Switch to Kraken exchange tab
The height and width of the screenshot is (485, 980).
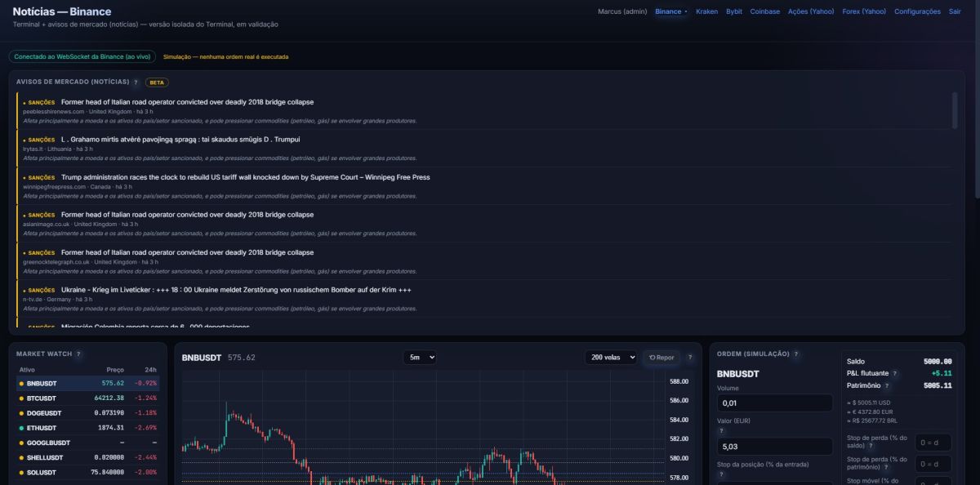(x=706, y=11)
